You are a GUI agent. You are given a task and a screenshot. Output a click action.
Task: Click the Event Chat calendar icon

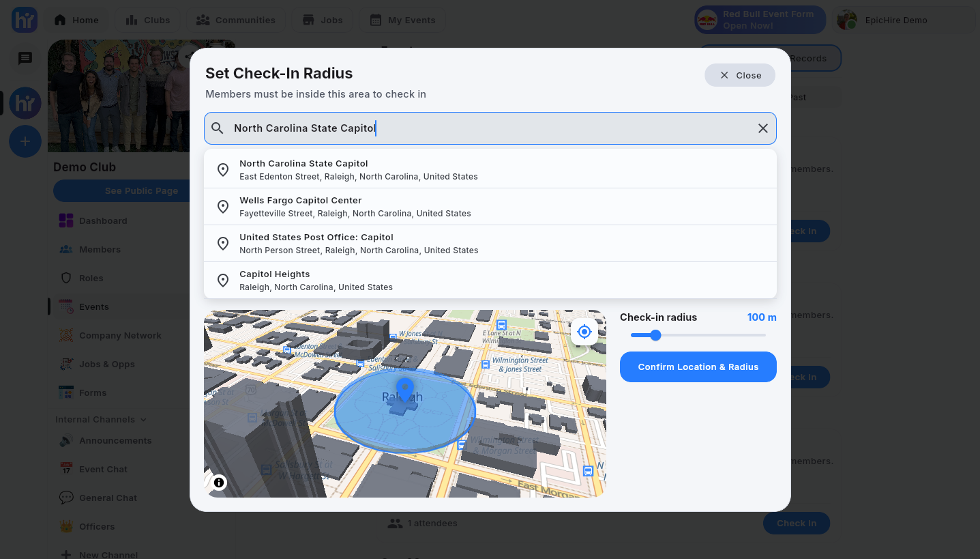[66, 469]
